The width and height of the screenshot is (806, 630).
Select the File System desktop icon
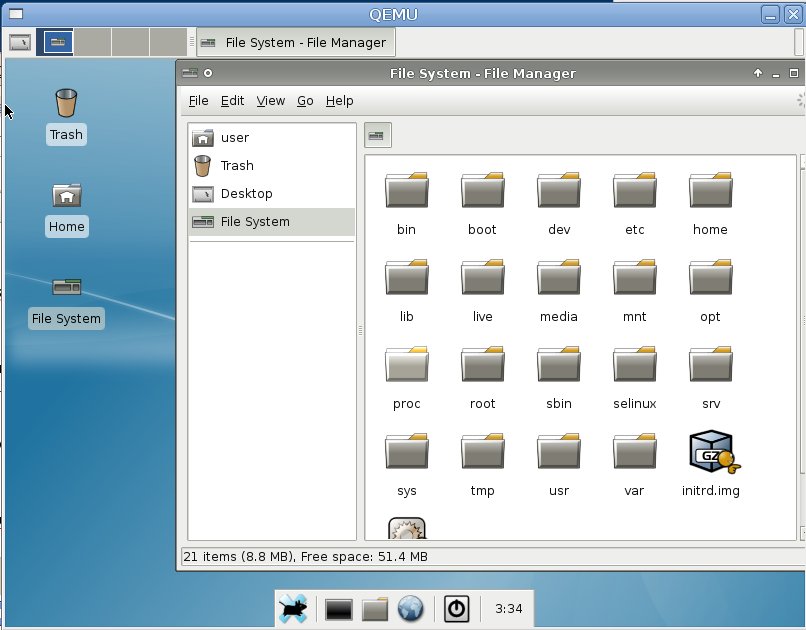tap(66, 302)
